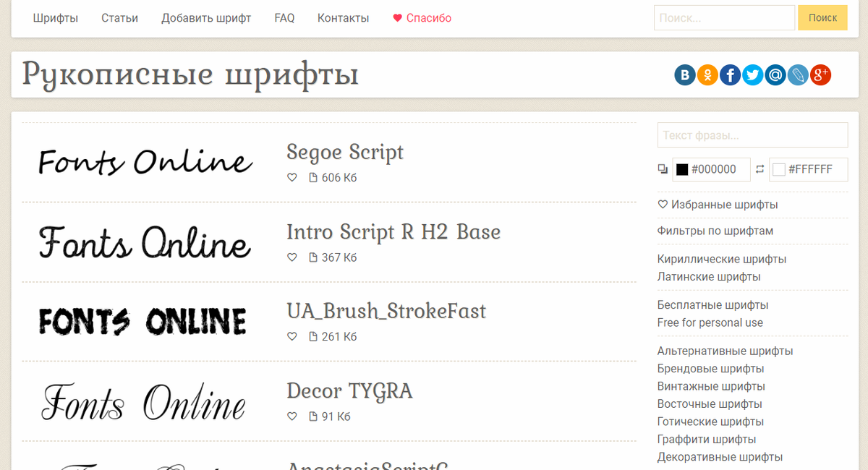Share on Google+ icon
Viewport: 868px width, 470px height.
click(x=820, y=74)
